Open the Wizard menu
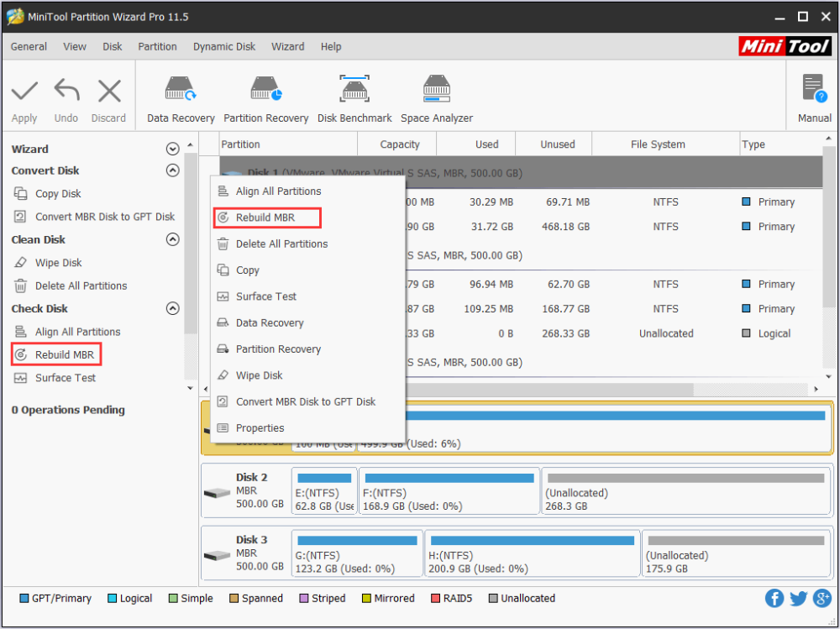The height and width of the screenshot is (629, 840). tap(287, 47)
